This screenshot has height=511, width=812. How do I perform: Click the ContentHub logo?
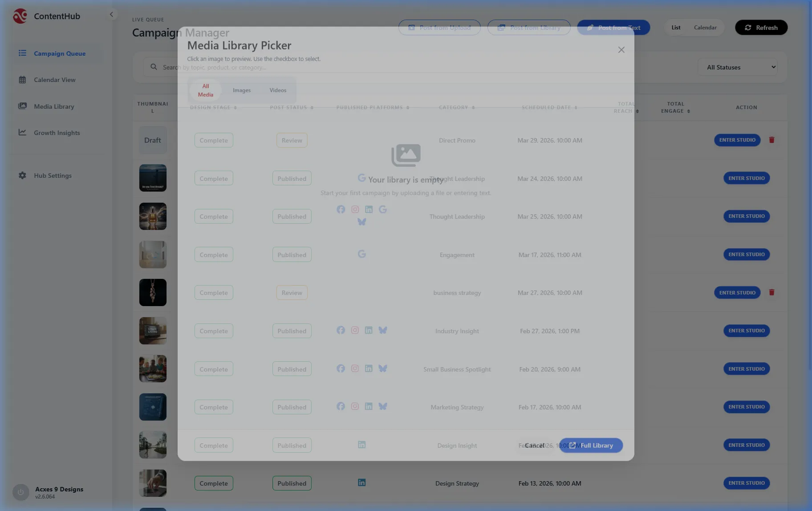20,16
